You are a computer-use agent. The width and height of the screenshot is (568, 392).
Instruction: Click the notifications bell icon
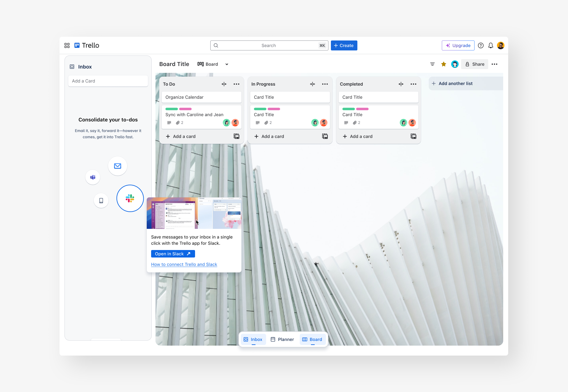click(491, 45)
